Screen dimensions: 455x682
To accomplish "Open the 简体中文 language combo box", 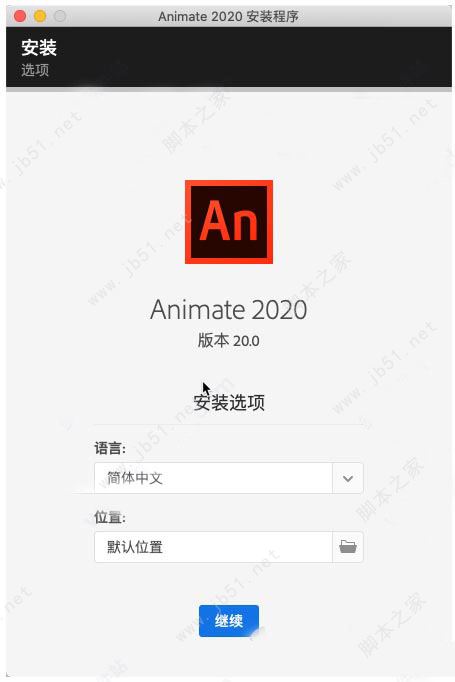I will (x=228, y=478).
